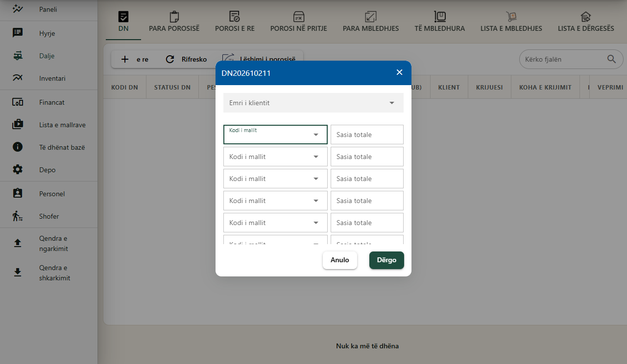Click the Dërgo submit button
This screenshot has height=364, width=627.
tap(386, 260)
